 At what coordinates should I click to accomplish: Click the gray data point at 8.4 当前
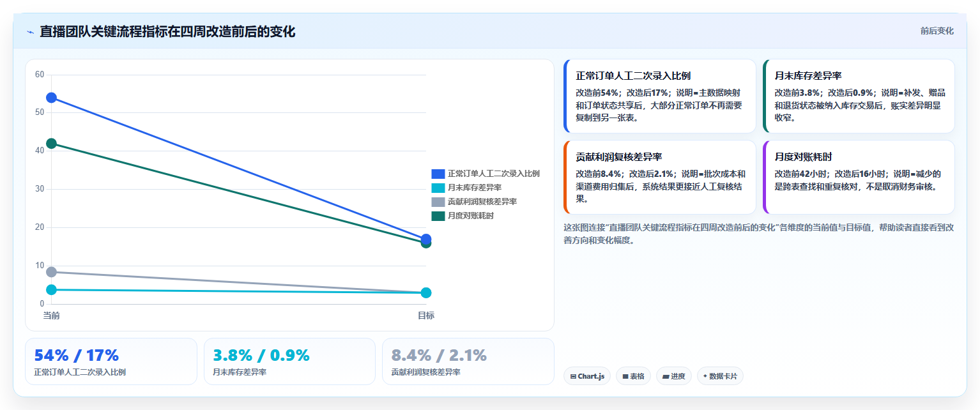click(x=52, y=272)
